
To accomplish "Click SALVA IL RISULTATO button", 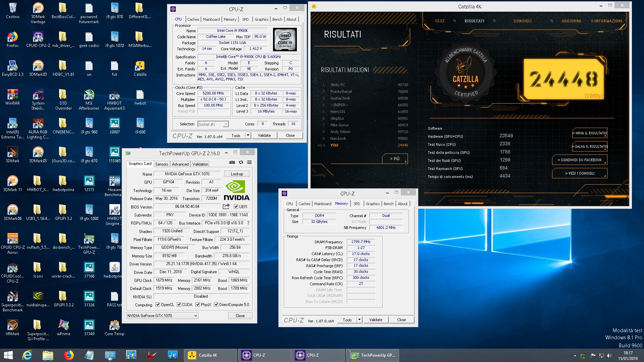I will click(590, 146).
